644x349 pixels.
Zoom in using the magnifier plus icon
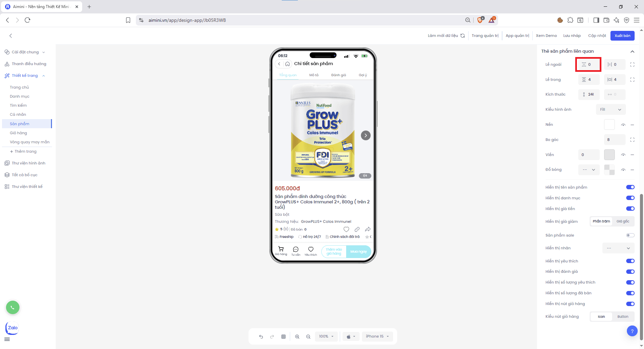pos(297,337)
